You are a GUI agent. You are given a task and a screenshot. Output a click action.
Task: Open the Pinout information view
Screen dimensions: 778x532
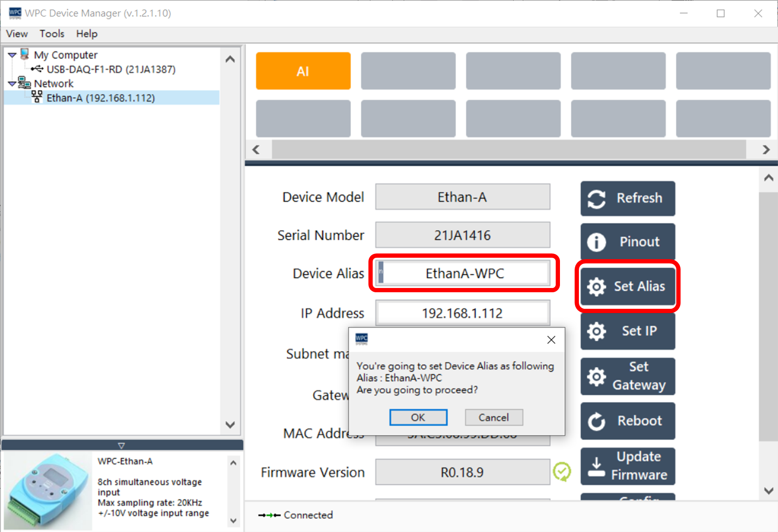[627, 242]
